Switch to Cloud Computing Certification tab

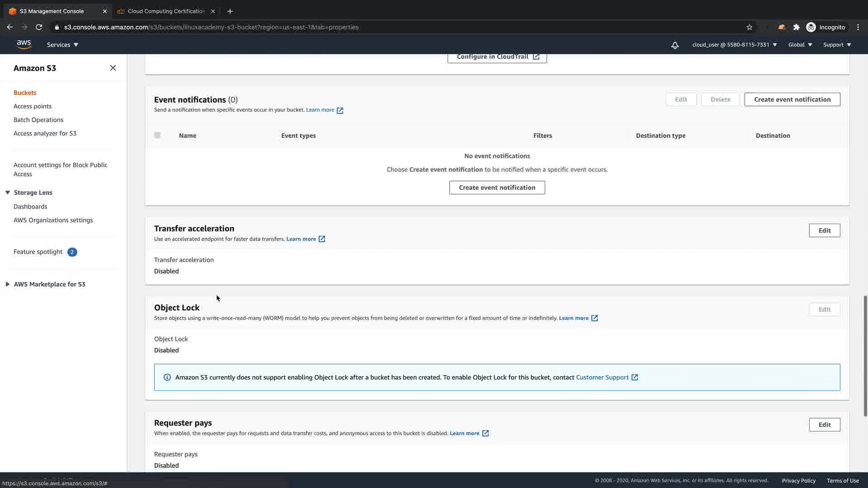pos(166,11)
